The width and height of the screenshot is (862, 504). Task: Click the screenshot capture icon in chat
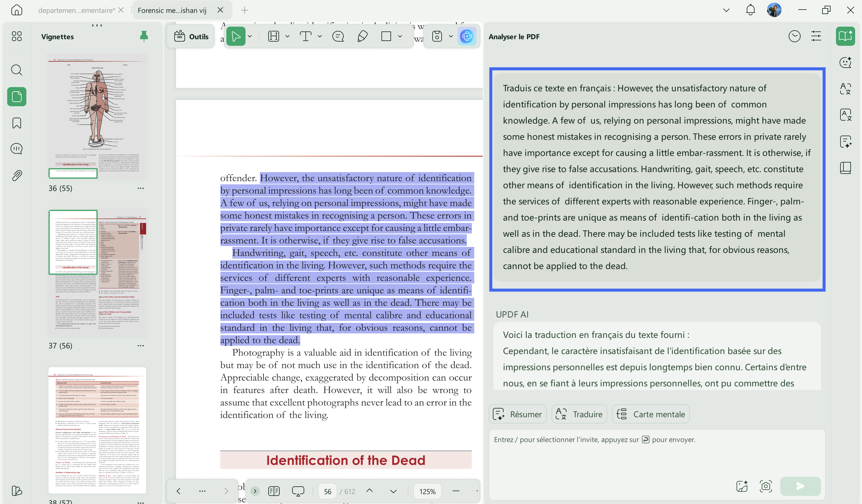(766, 486)
